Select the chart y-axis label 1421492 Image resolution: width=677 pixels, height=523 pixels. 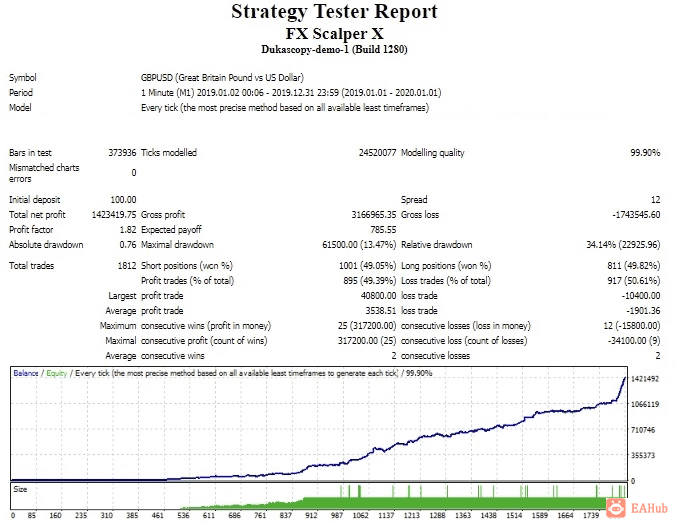[x=645, y=379]
